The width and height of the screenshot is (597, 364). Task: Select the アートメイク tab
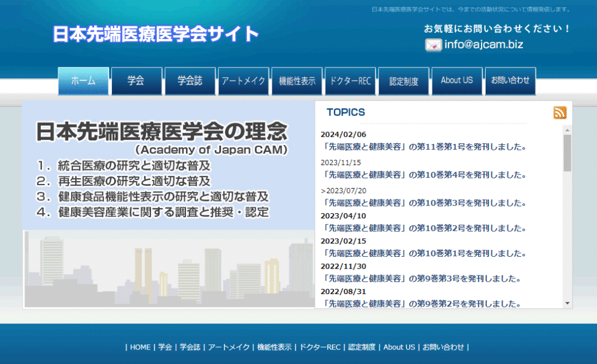(243, 81)
